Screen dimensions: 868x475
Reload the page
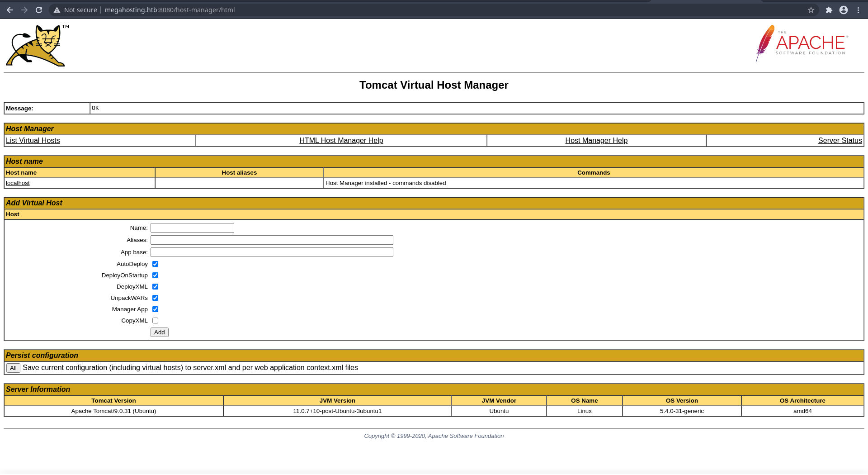(x=39, y=10)
